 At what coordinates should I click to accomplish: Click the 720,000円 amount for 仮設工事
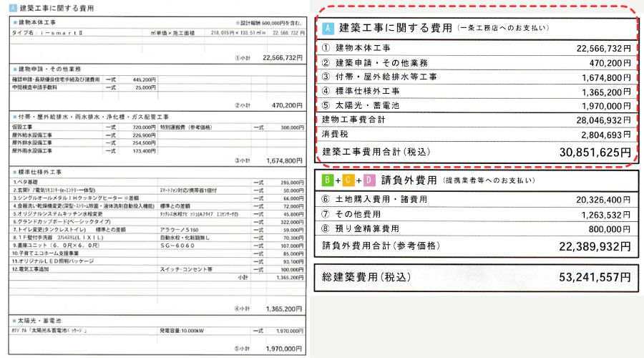[144, 127]
